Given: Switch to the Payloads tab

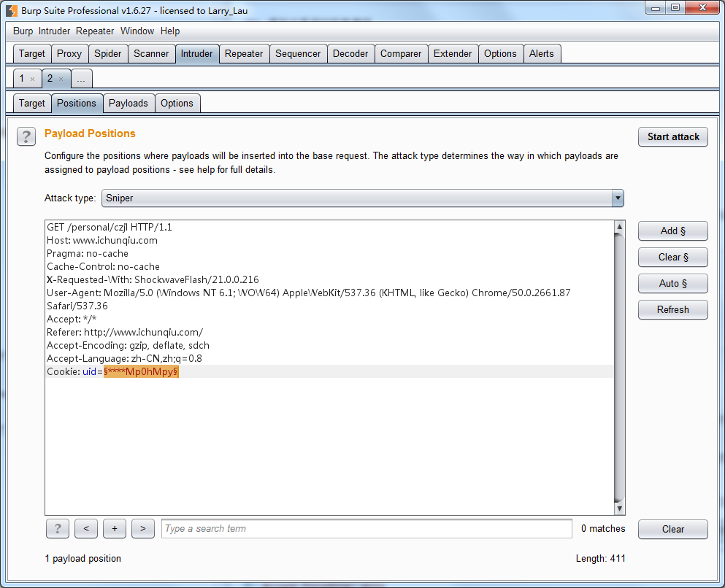Looking at the screenshot, I should [128, 104].
